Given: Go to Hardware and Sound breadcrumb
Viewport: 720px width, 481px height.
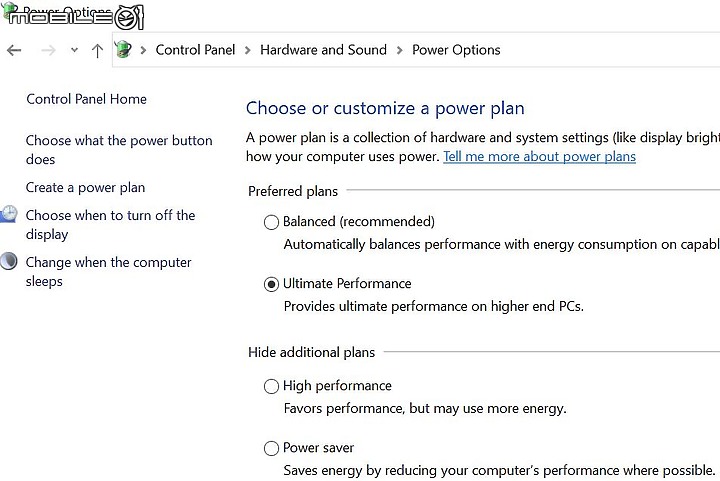Looking at the screenshot, I should coord(323,50).
